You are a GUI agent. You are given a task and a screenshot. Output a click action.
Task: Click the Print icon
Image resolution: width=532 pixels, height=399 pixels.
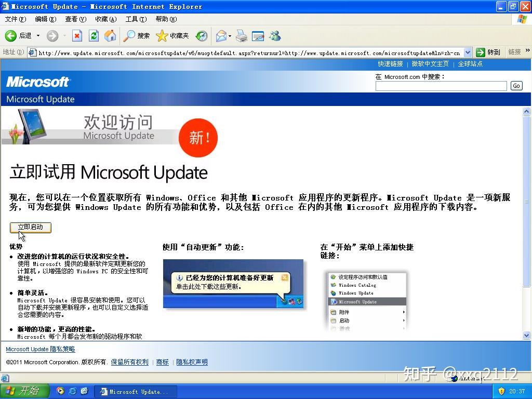pyautogui.click(x=241, y=36)
